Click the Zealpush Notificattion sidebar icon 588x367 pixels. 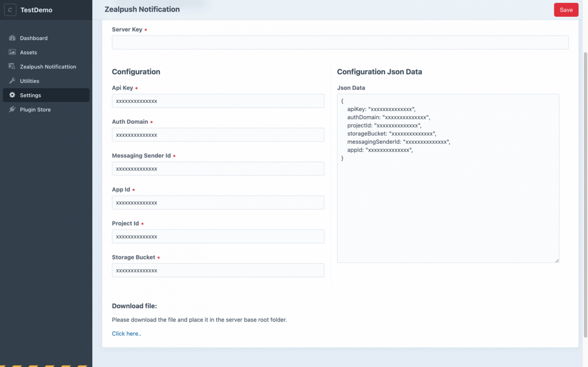[x=12, y=66]
